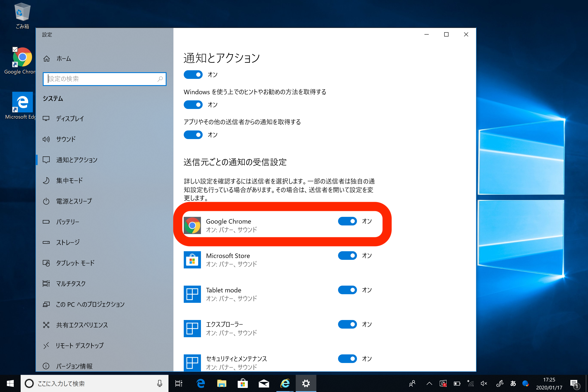Turn off Tablet mode notifications toggle
The height and width of the screenshot is (392, 588).
pos(348,290)
